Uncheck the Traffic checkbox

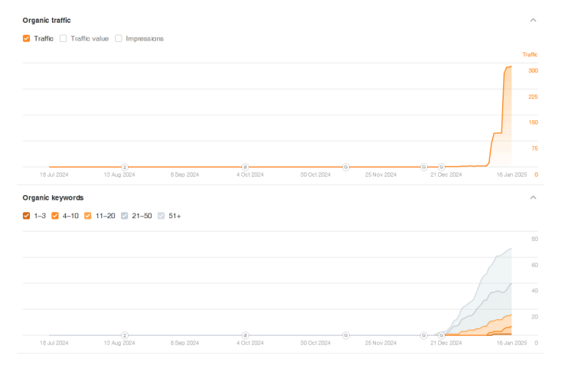[26, 38]
